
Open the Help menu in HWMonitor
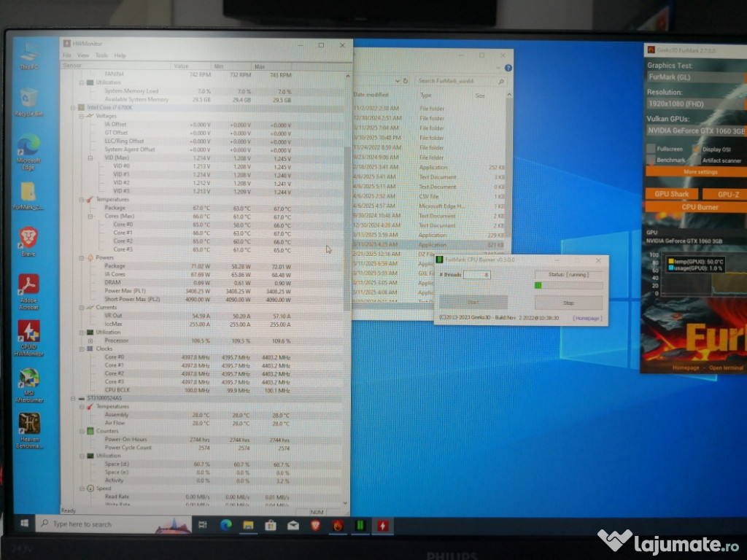(x=120, y=55)
